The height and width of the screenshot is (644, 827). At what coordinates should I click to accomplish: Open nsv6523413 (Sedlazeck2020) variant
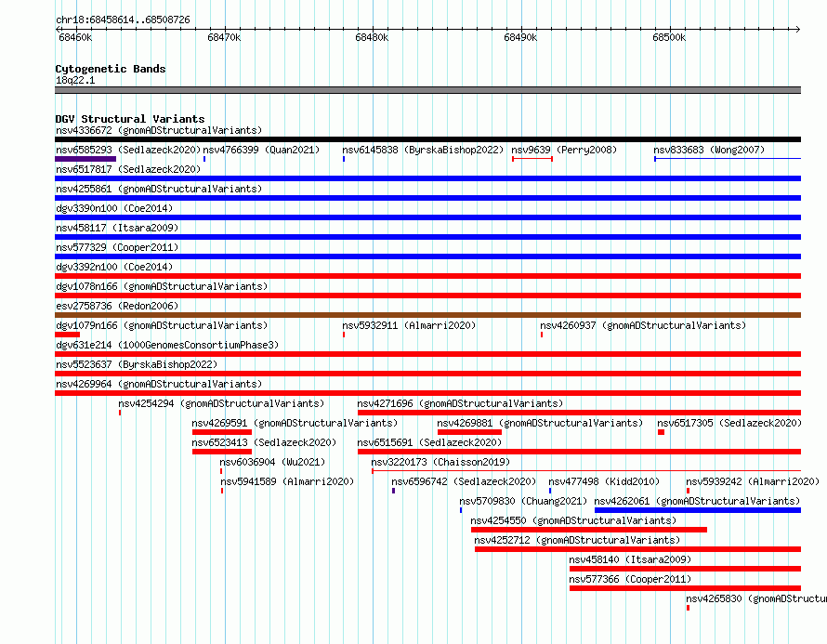(x=264, y=442)
